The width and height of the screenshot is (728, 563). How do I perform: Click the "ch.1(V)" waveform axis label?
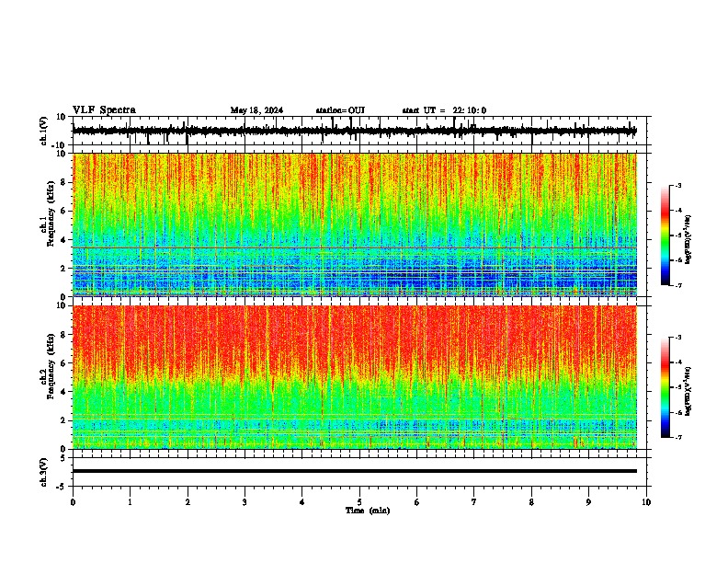[x=43, y=131]
